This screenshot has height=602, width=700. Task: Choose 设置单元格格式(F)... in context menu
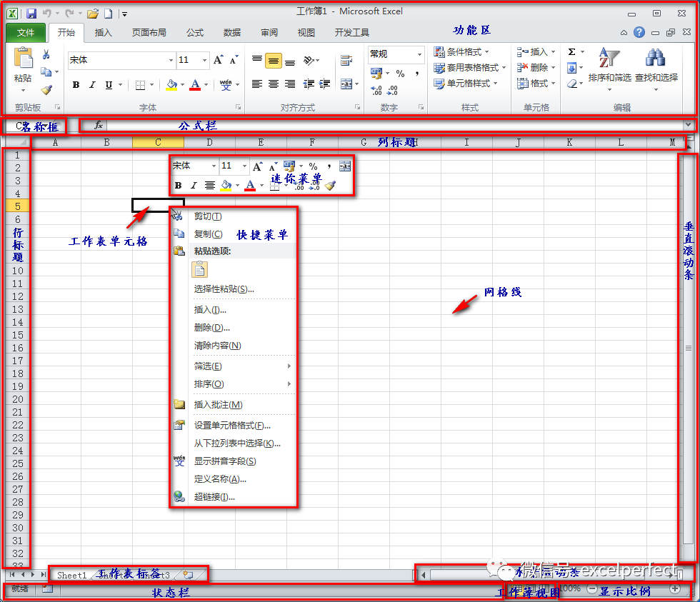[x=234, y=426]
